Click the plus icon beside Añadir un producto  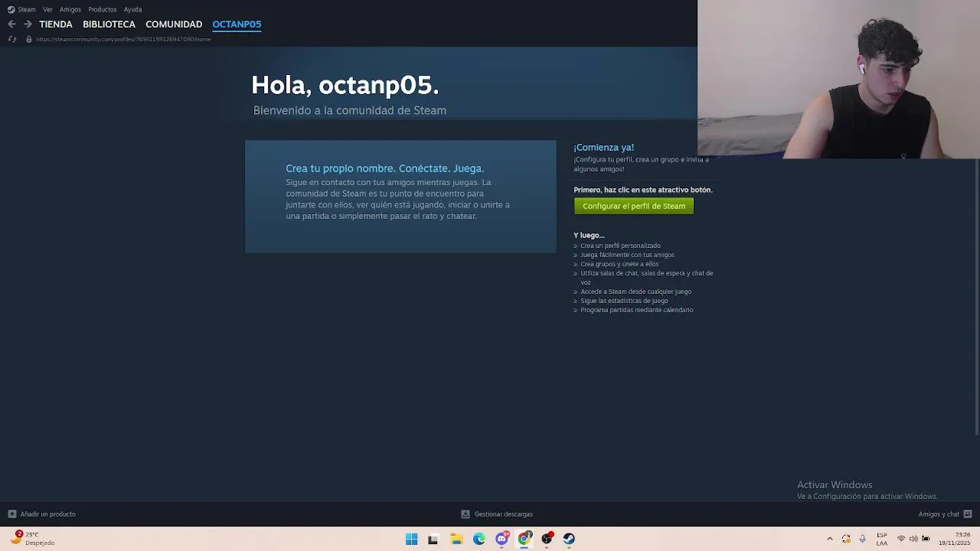tap(11, 514)
